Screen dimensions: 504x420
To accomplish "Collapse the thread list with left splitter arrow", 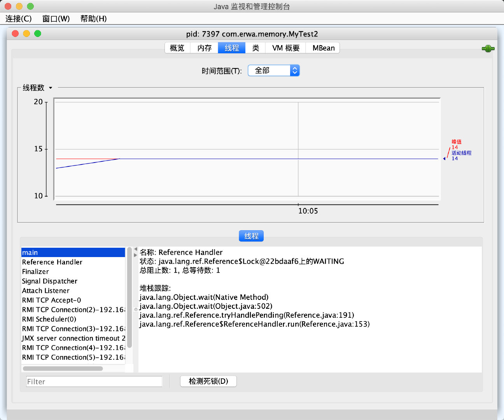I will 136,249.
